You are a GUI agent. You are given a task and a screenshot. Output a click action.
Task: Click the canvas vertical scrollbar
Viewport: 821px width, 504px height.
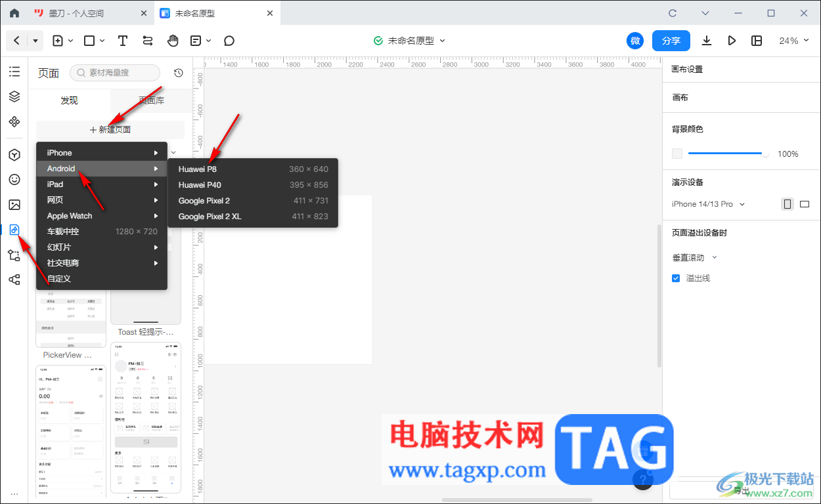pyautogui.click(x=659, y=295)
